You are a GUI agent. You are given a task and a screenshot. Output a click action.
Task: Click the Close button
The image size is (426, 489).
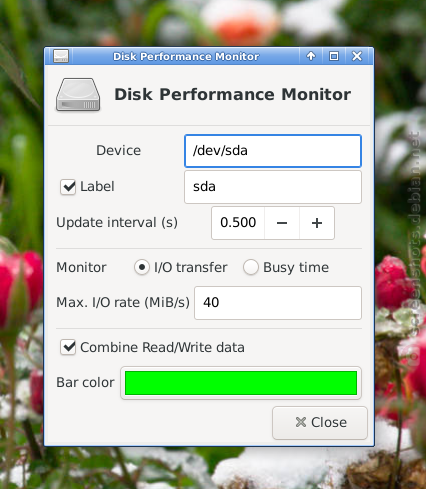tap(320, 423)
